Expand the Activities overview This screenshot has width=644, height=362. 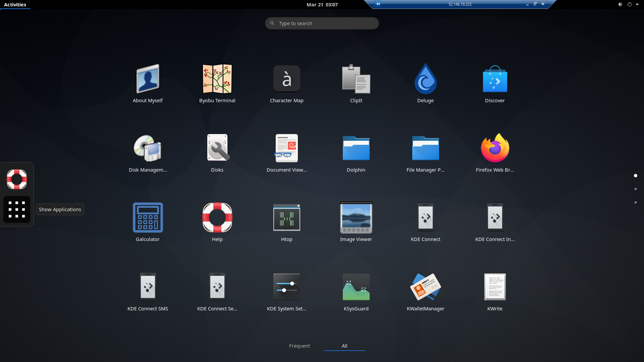(x=15, y=5)
